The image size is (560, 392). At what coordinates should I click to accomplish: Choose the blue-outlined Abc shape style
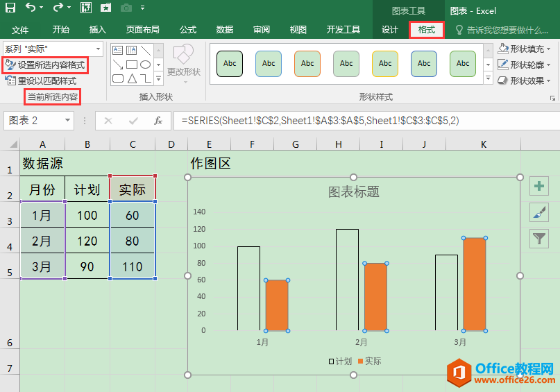(x=269, y=64)
